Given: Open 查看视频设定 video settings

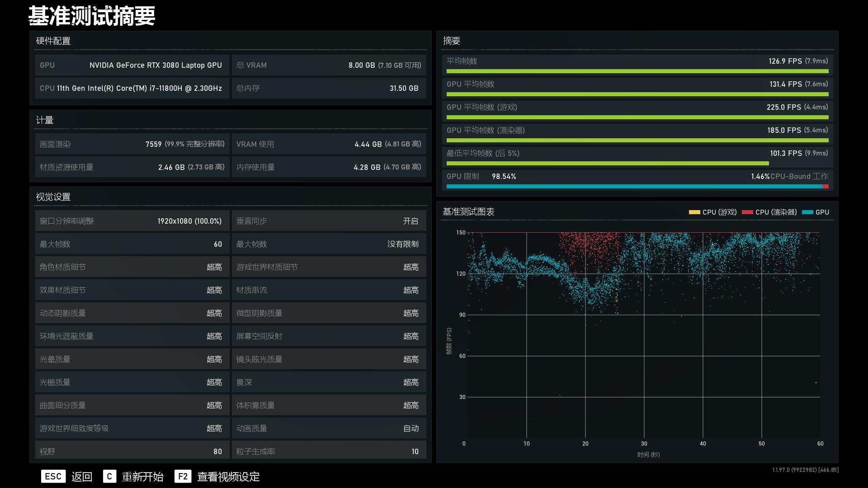Looking at the screenshot, I should click(x=228, y=477).
